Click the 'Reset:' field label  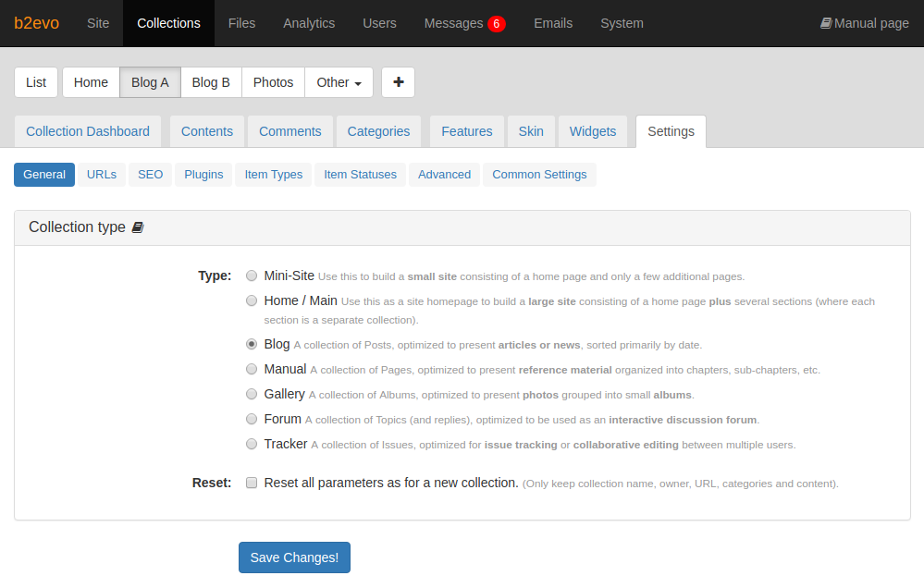coord(212,483)
